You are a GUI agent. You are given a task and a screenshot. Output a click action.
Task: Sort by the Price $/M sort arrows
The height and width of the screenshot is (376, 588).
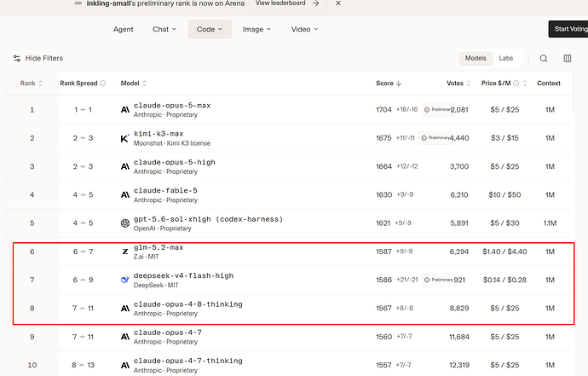pos(525,84)
